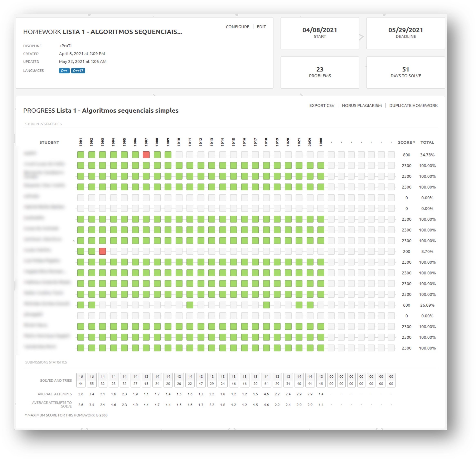Click green 1018 square in 600-score row
476x459 pixels.
(x=266, y=305)
